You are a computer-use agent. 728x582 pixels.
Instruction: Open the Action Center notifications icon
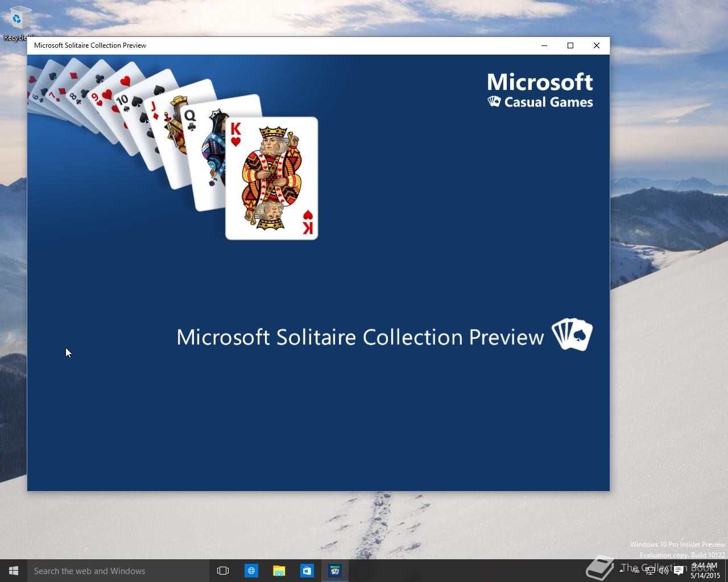point(679,571)
